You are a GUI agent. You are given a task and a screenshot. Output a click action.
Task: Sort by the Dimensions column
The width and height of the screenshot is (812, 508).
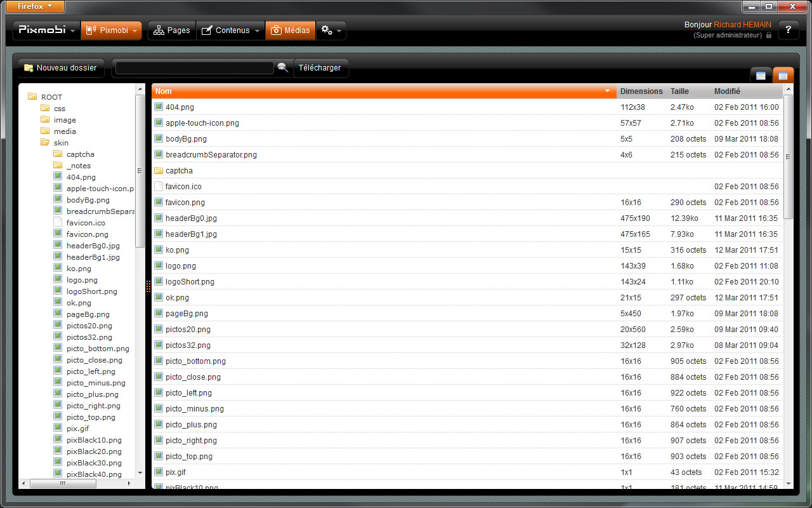[641, 91]
